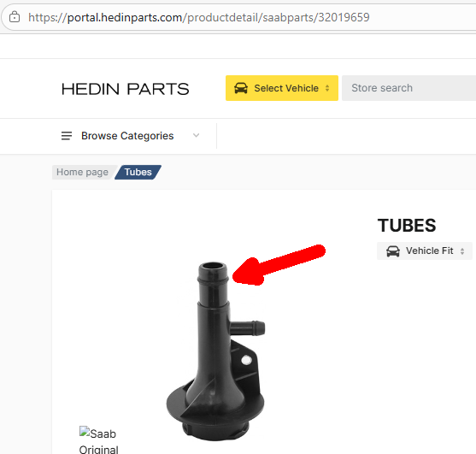Screen dimensions: 476x454
Task: Click the padlock site info icon
Action: (x=15, y=17)
